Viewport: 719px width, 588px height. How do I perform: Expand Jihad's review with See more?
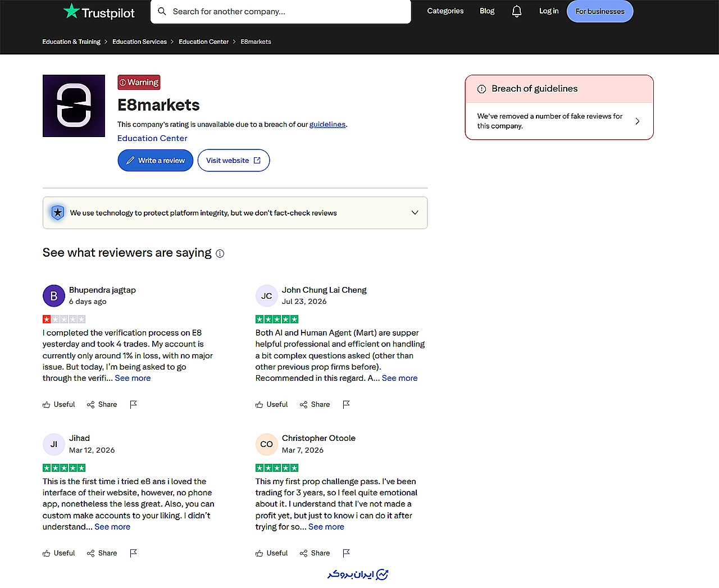[x=112, y=527]
